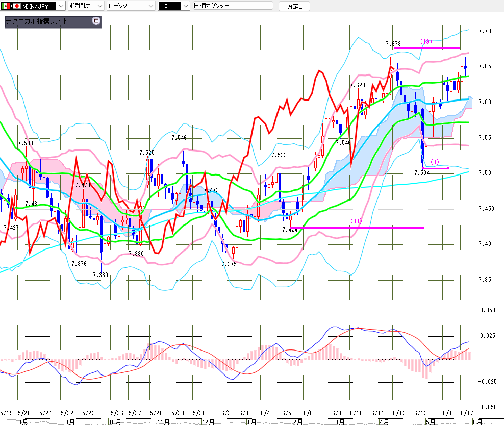Click the 0.050 MACD axis value
The width and height of the screenshot is (504, 425).
coord(488,310)
